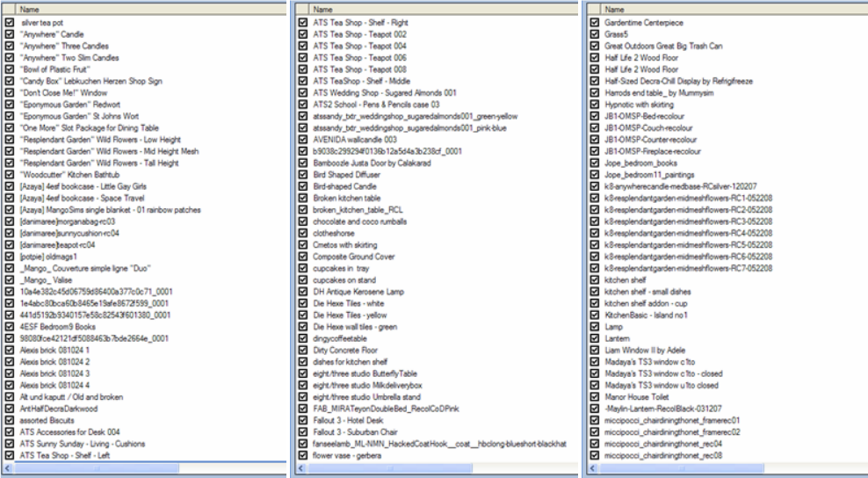Click left scroll arrow of middle list
The width and height of the screenshot is (868, 478).
(300, 468)
